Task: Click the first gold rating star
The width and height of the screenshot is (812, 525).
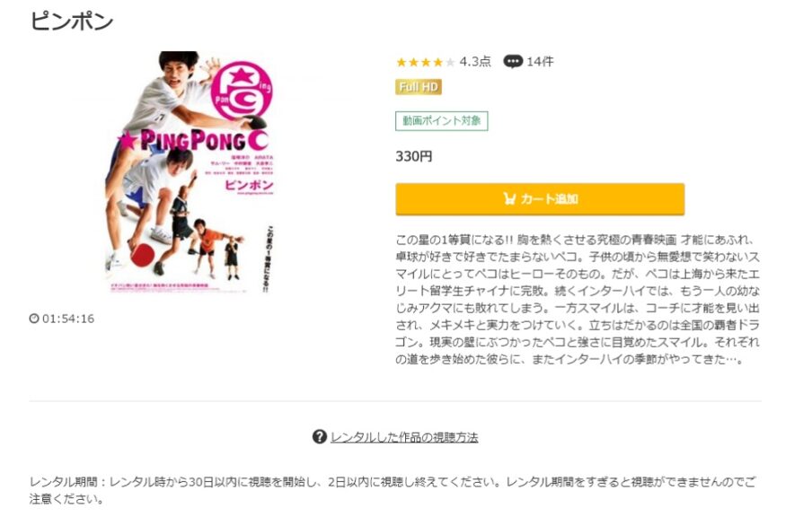Action: pos(402,63)
